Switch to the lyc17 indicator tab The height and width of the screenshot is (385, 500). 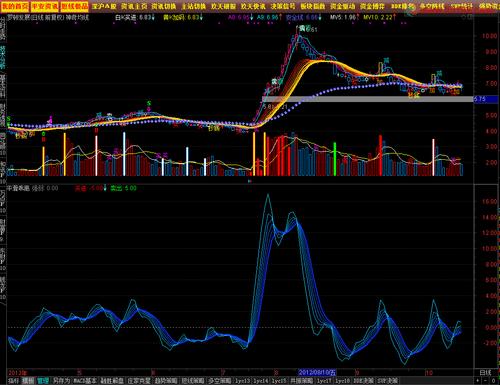[324, 381]
